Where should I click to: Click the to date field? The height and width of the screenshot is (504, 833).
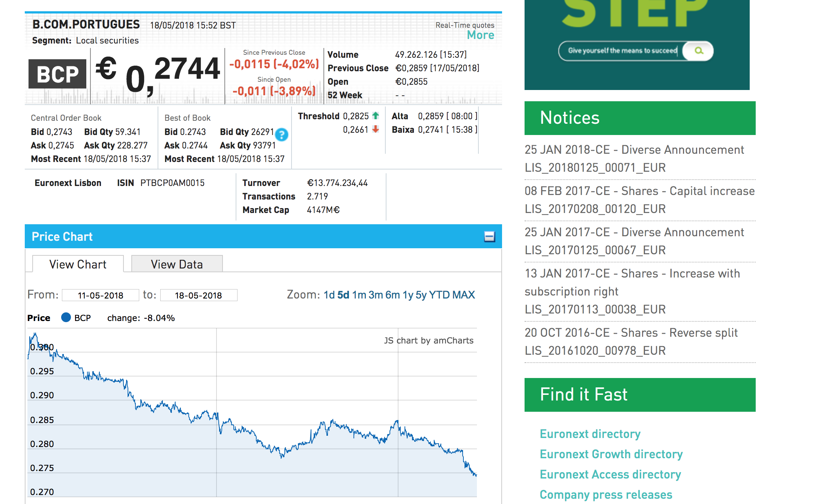(198, 295)
